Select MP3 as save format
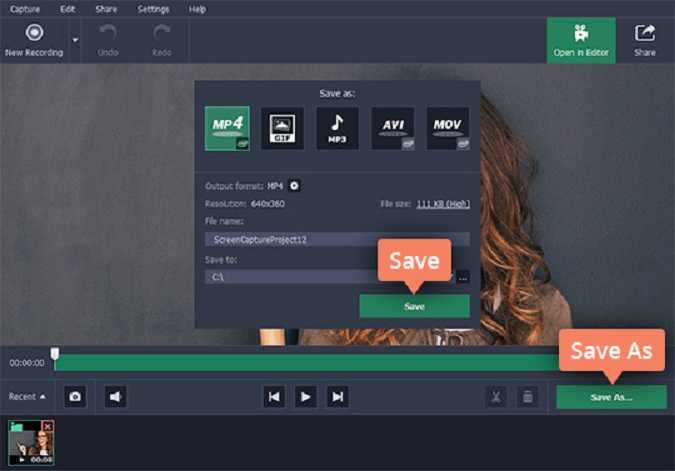This screenshot has width=675, height=471. (337, 128)
